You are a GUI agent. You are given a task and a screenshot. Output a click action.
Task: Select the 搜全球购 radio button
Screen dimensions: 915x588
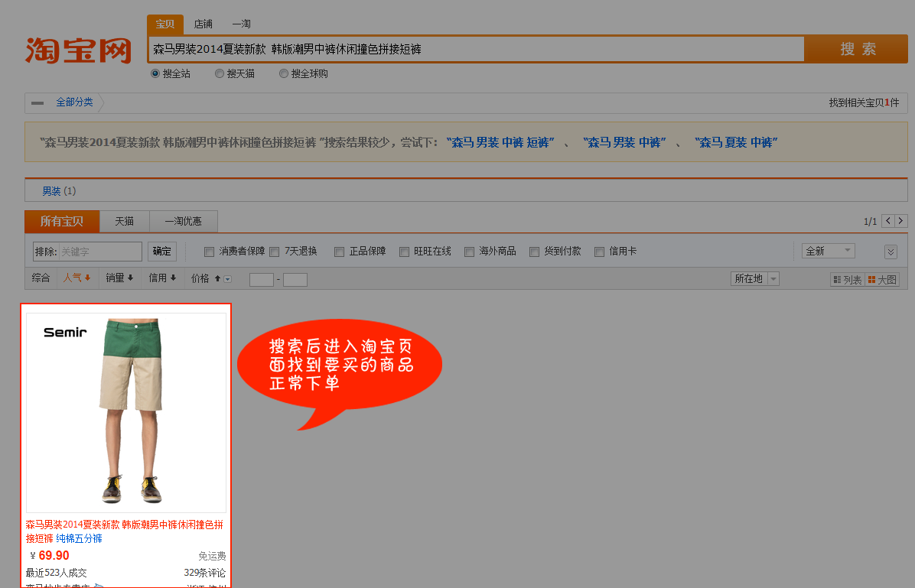(284, 73)
